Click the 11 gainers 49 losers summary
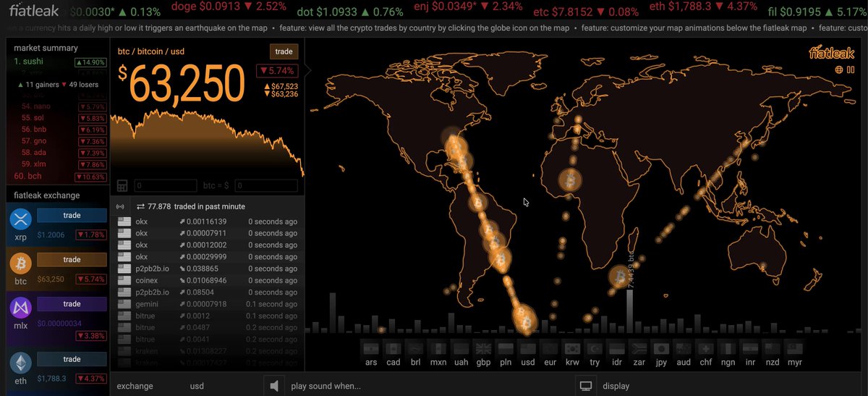Image resolution: width=868 pixels, height=396 pixels. [59, 85]
